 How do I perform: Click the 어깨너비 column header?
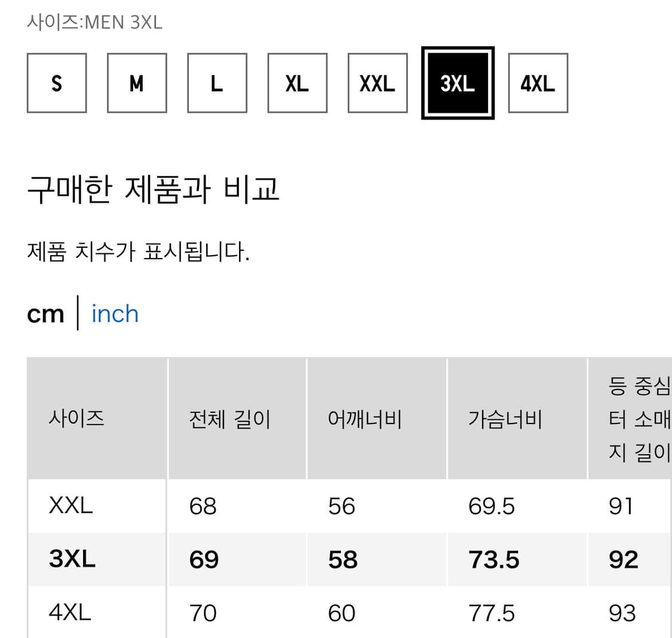coord(364,419)
